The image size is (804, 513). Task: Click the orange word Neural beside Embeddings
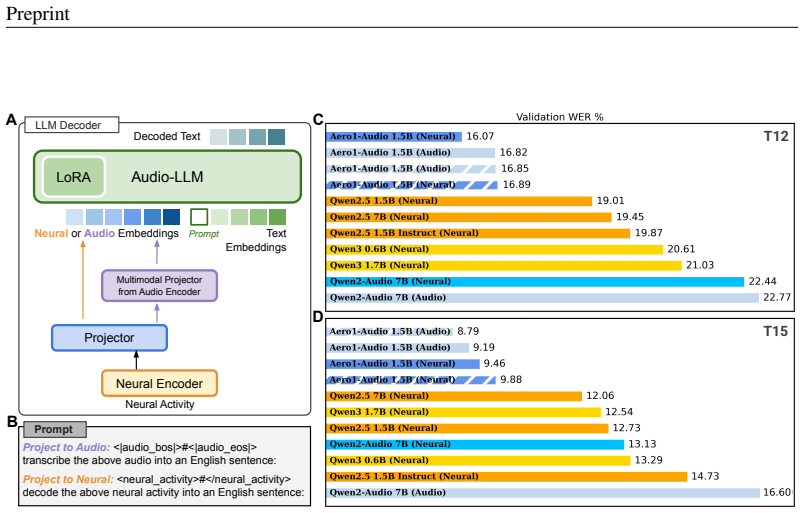(51, 233)
